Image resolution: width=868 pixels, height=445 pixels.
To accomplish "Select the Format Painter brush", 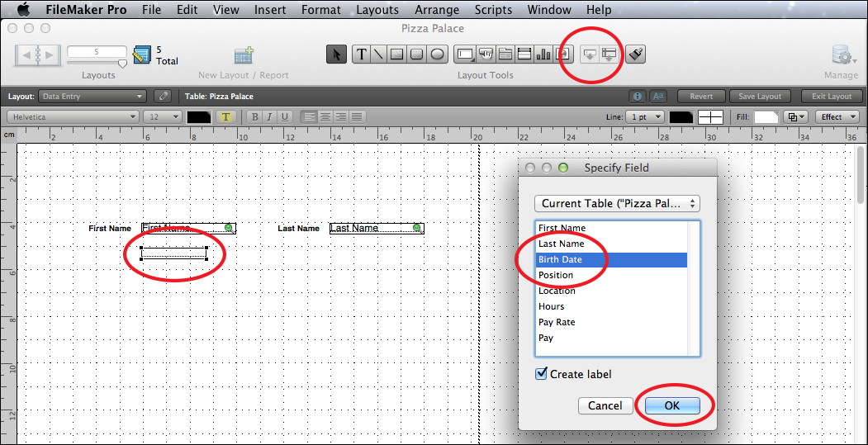I will [x=636, y=54].
